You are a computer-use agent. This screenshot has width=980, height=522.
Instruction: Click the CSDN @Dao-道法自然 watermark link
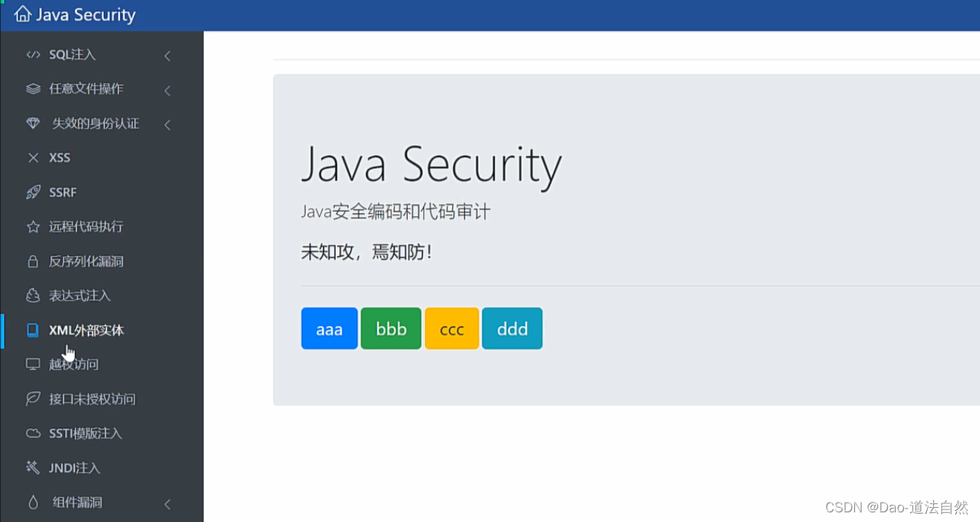896,506
